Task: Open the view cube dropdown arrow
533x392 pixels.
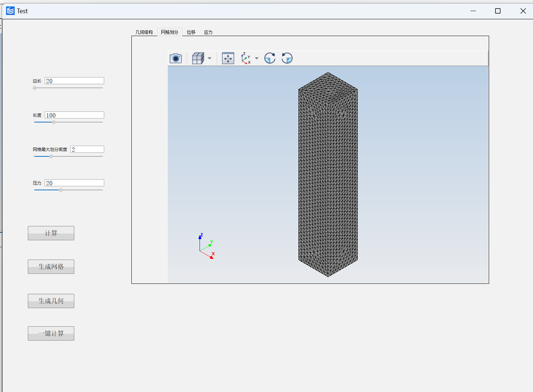Action: tap(210, 58)
